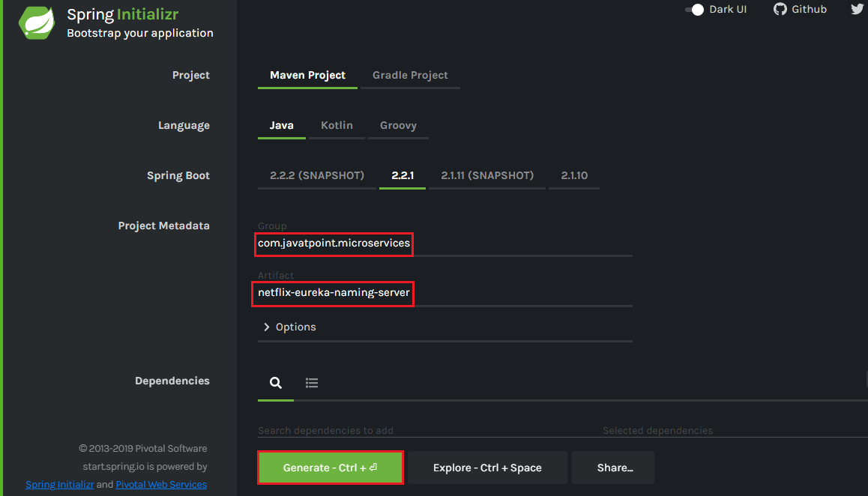
Task: Open the Twitter bird icon
Action: tap(858, 9)
